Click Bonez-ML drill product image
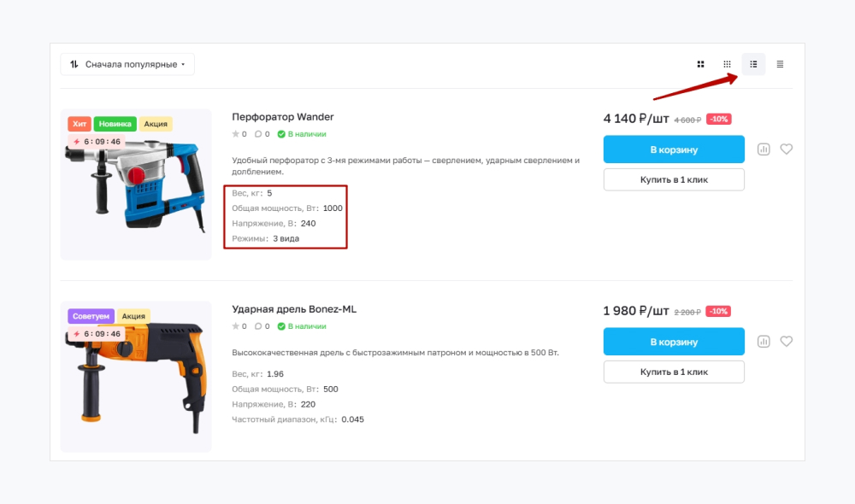Screen dimensions: 855x504 (136, 380)
